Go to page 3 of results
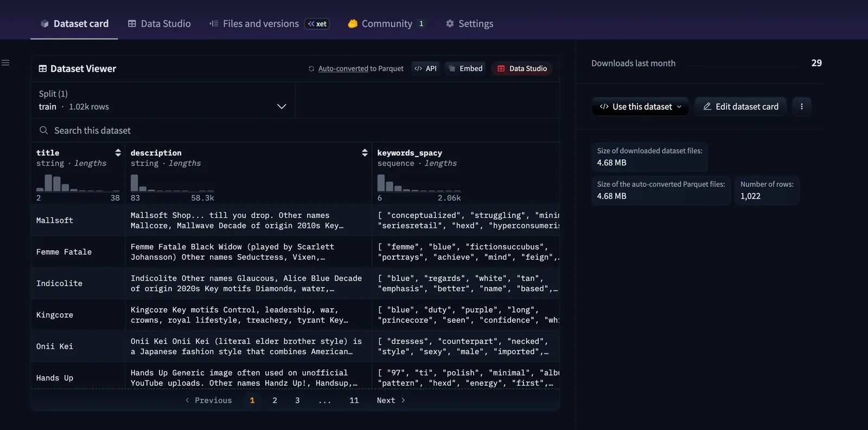The height and width of the screenshot is (430, 868). point(297,400)
